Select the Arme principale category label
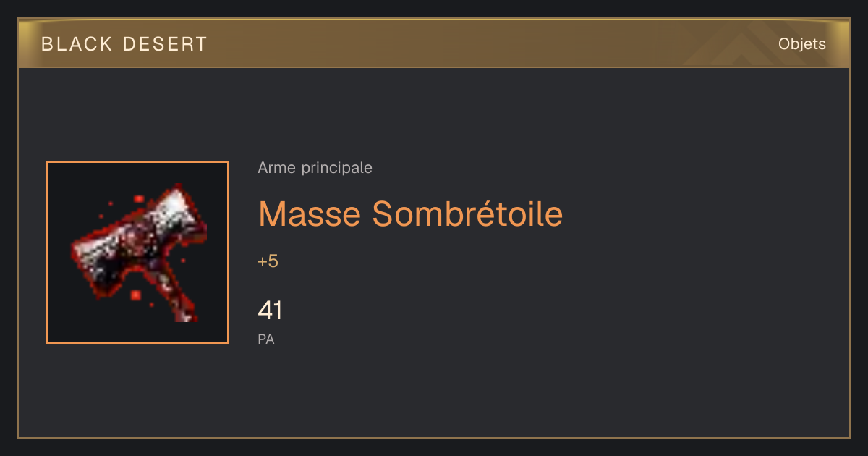Viewport: 868px width, 456px height. point(315,168)
